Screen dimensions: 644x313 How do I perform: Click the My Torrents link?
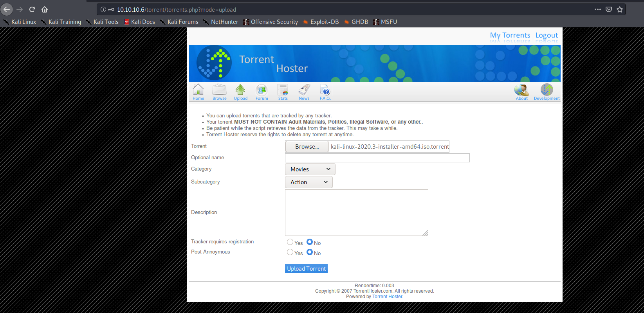pos(510,35)
